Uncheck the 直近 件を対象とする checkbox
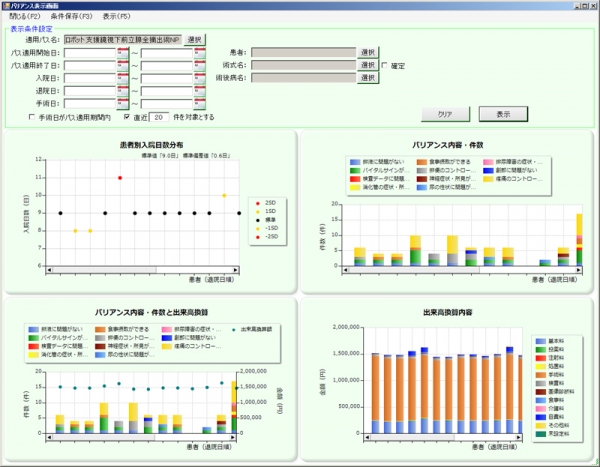The height and width of the screenshot is (467, 600). pyautogui.click(x=126, y=117)
